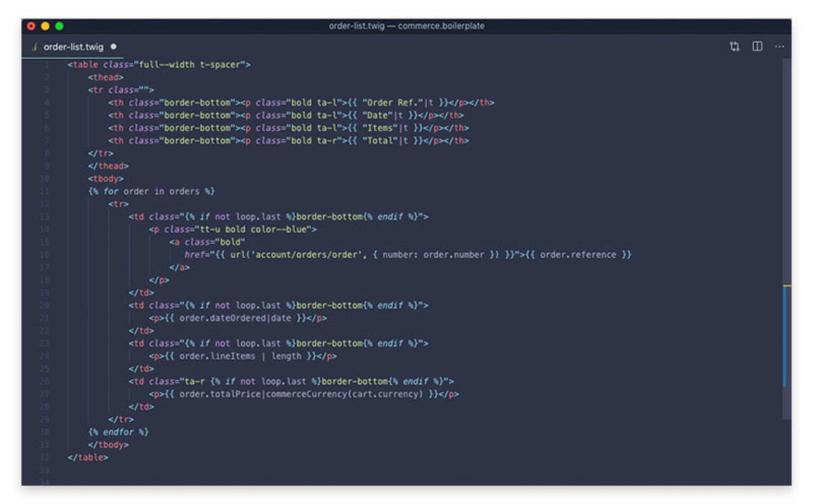Click the endfor line
Viewport: 813px width, 504px height.
point(119,432)
